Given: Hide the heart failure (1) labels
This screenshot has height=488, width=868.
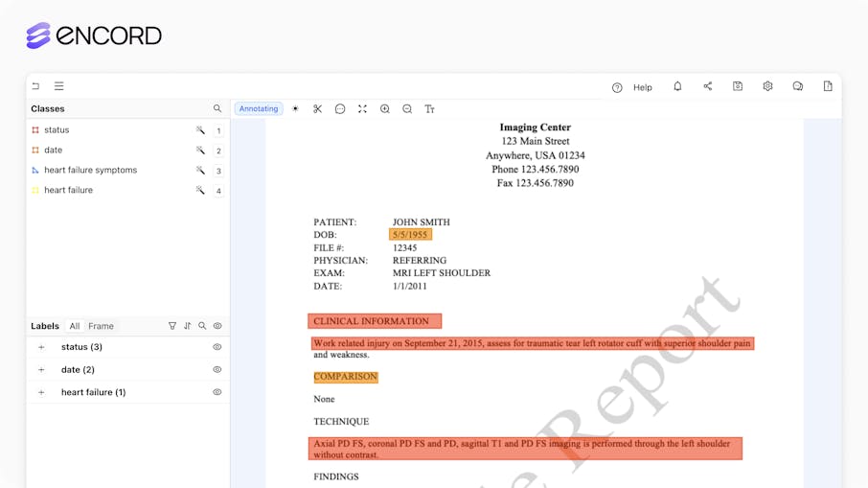Looking at the screenshot, I should 217,392.
